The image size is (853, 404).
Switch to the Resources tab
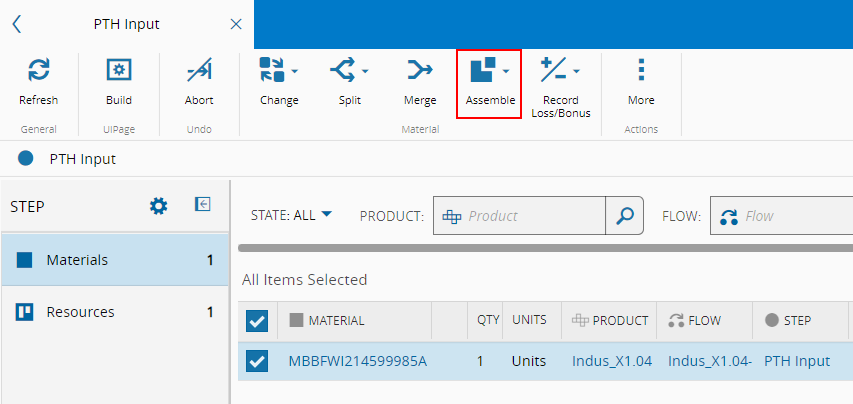tap(115, 312)
